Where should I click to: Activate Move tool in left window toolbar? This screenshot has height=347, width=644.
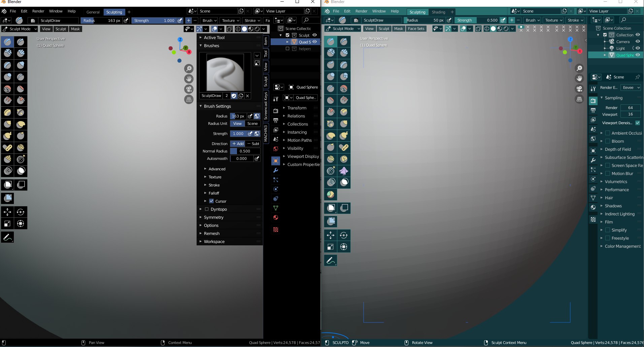[7, 212]
